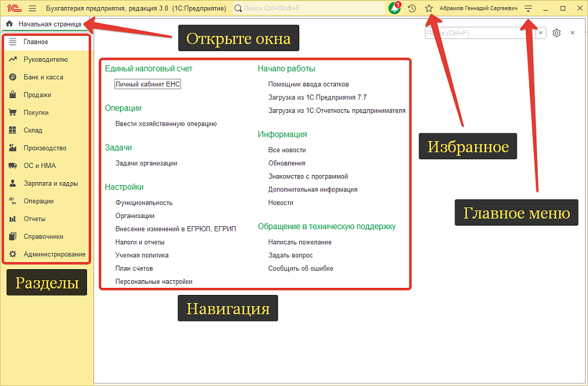The width and height of the screenshot is (588, 386).
Task: Click Зарплата и кадры person icon
Action: point(13,183)
